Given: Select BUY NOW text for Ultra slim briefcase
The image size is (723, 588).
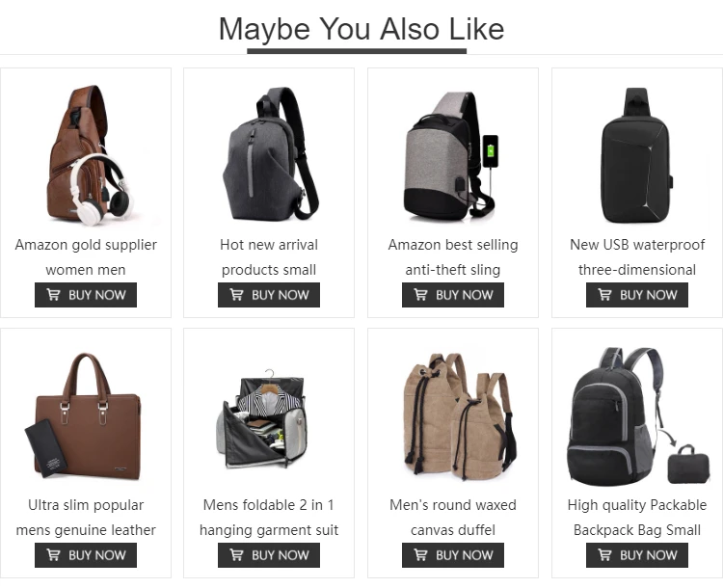Looking at the screenshot, I should click(x=96, y=555).
